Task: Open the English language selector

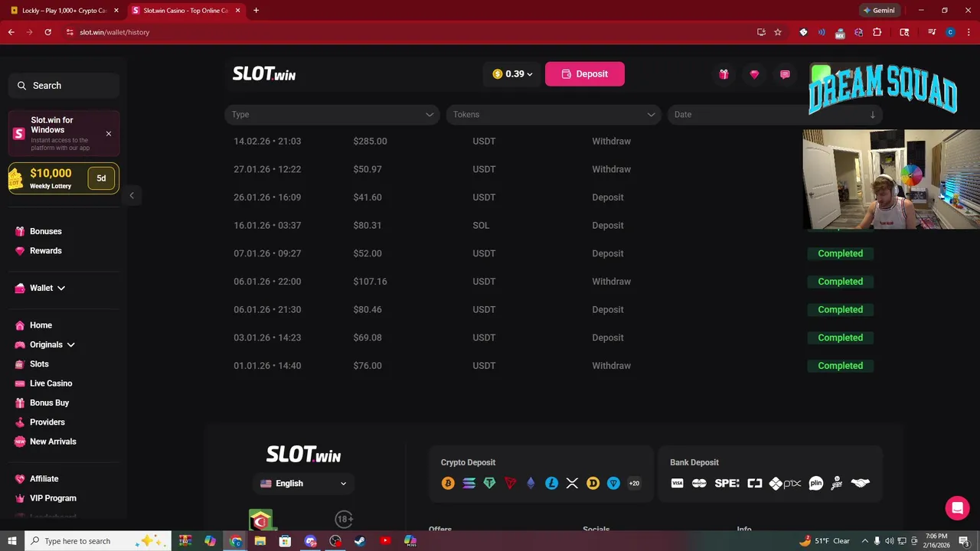Action: 303,484
